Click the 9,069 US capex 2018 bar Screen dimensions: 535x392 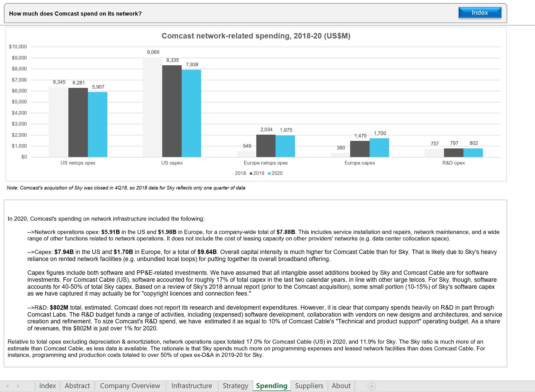152,107
